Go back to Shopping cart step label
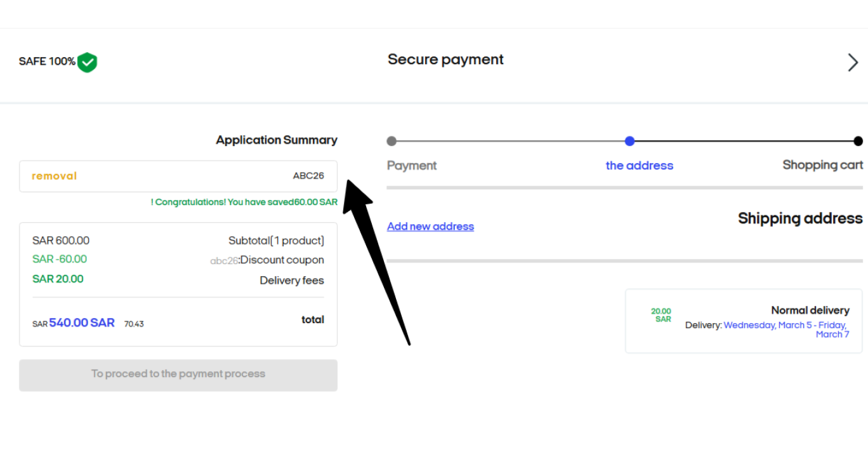 click(x=822, y=165)
